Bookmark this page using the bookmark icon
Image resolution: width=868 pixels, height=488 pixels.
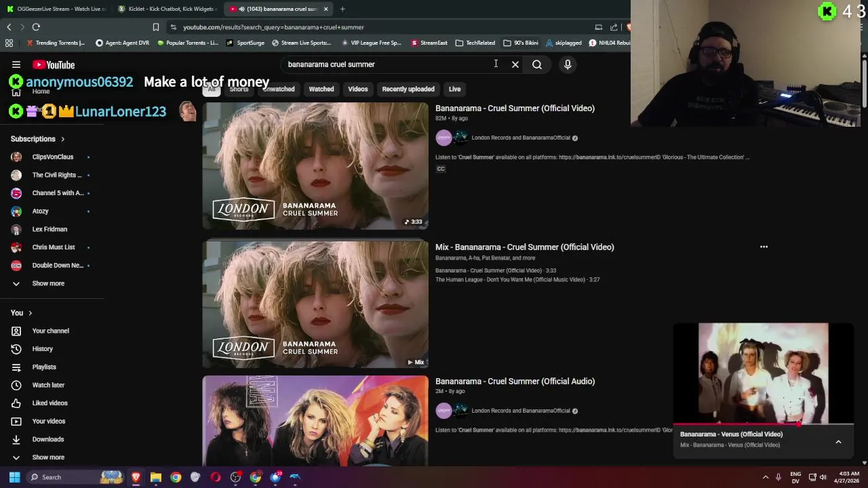(x=155, y=27)
